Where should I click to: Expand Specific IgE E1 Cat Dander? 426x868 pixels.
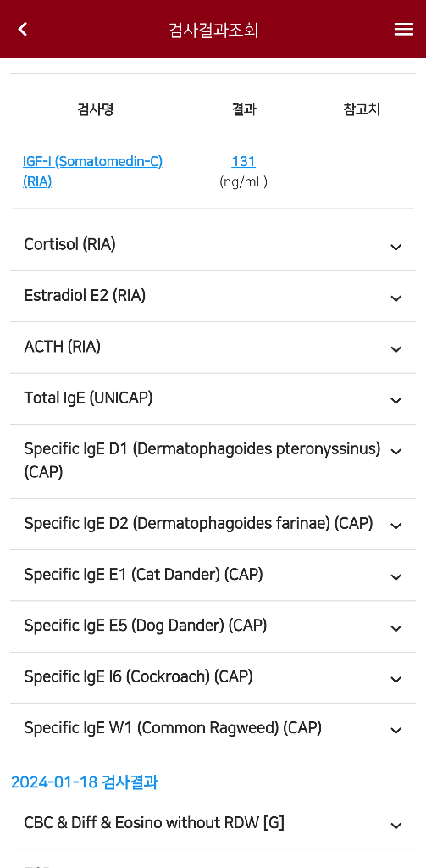pyautogui.click(x=213, y=576)
